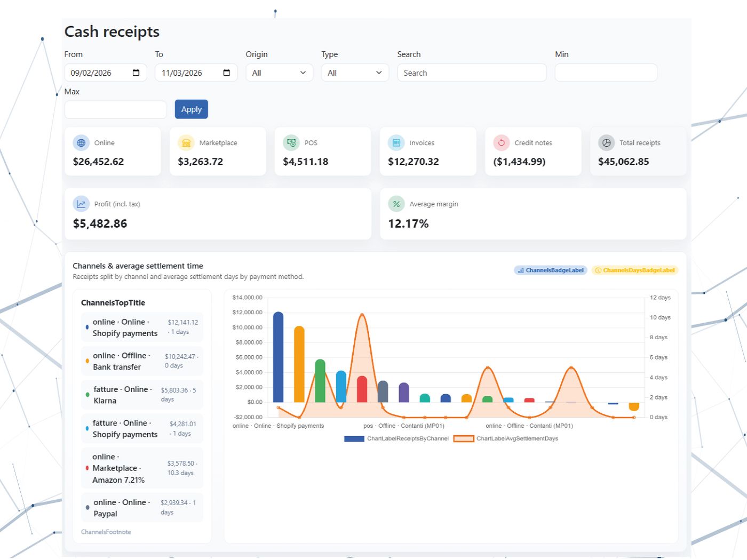This screenshot has width=747, height=560.
Task: Expand the Type dropdown
Action: tap(355, 73)
